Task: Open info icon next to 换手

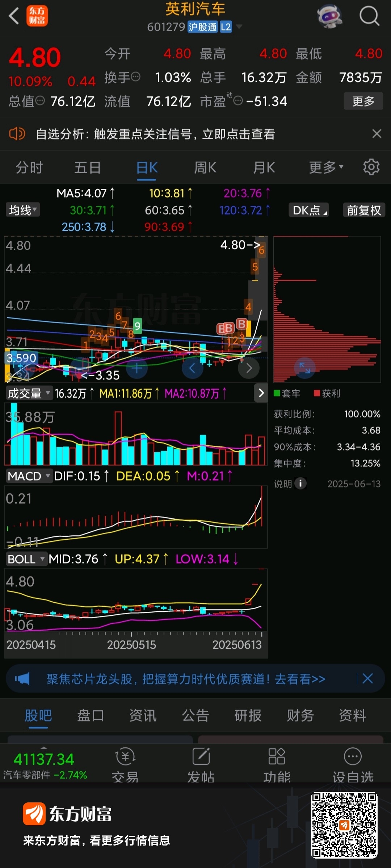Action: 135,77
